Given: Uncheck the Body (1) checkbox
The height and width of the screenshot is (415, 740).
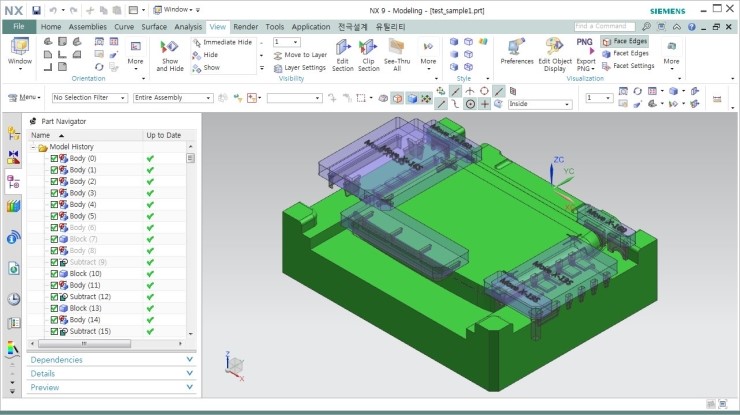Looking at the screenshot, I should [54, 170].
